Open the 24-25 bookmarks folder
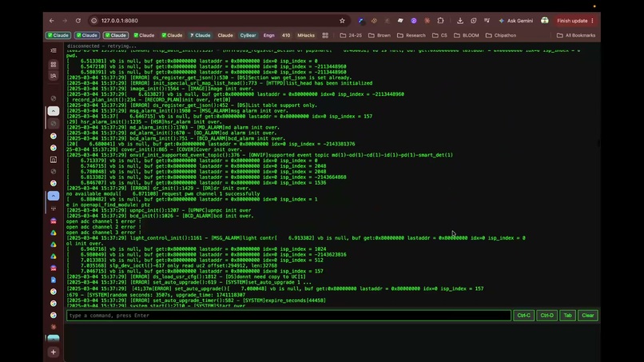Image resolution: width=644 pixels, height=362 pixels. tap(351, 35)
